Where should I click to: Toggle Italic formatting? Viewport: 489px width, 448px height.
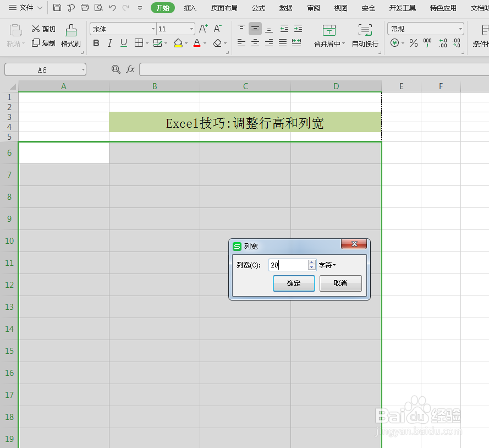(x=110, y=43)
